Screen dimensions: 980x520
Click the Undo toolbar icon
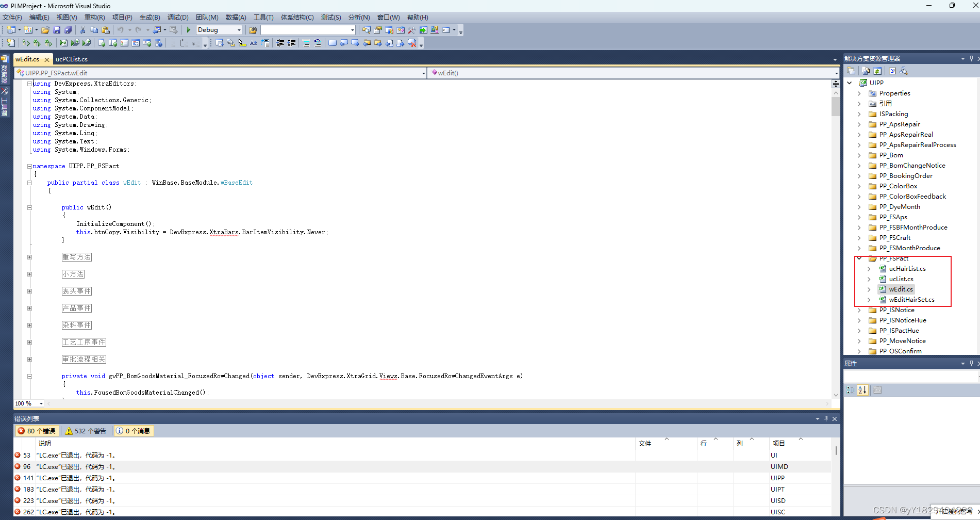pos(121,29)
